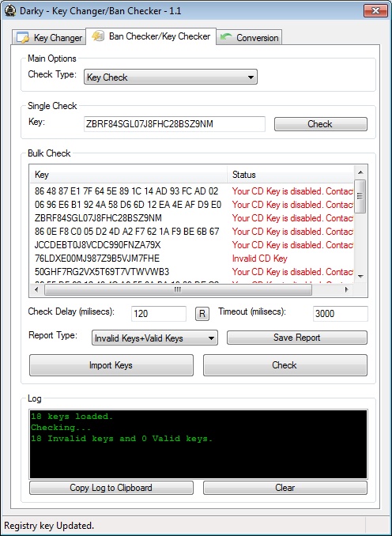Open the Report Type combo box
The width and height of the screenshot is (392, 536).
point(154,338)
